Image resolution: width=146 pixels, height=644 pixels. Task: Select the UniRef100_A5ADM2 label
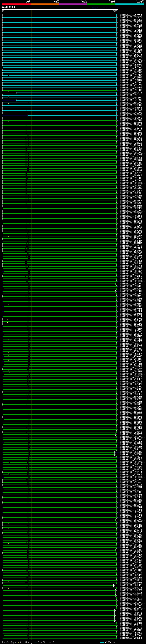click(x=131, y=47)
